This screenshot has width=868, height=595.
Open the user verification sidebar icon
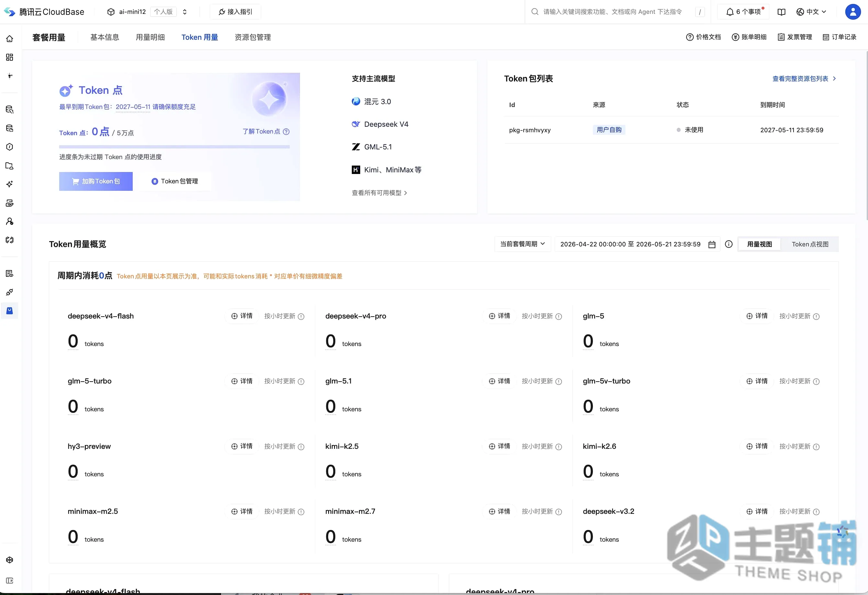coord(10,222)
